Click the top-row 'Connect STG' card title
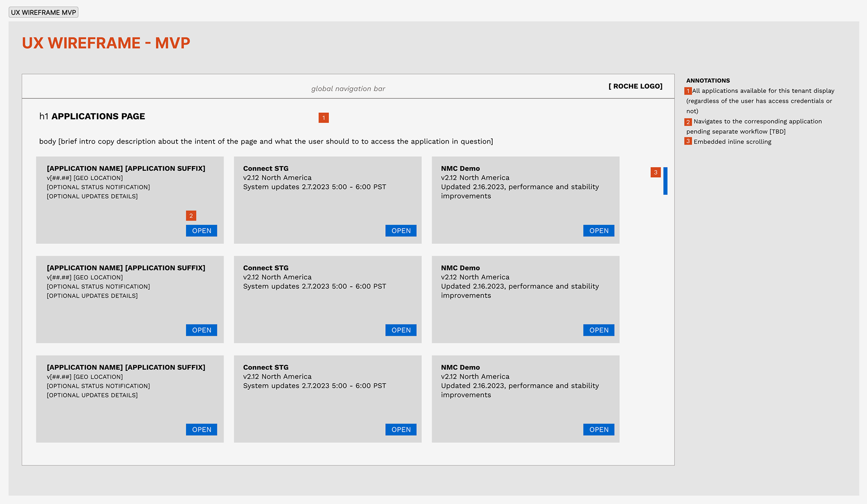 pyautogui.click(x=266, y=168)
